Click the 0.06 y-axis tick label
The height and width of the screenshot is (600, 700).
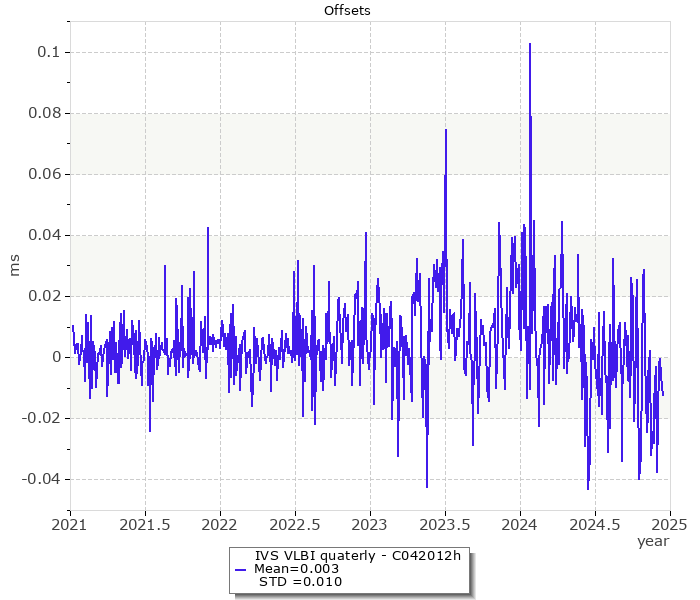tap(43, 174)
